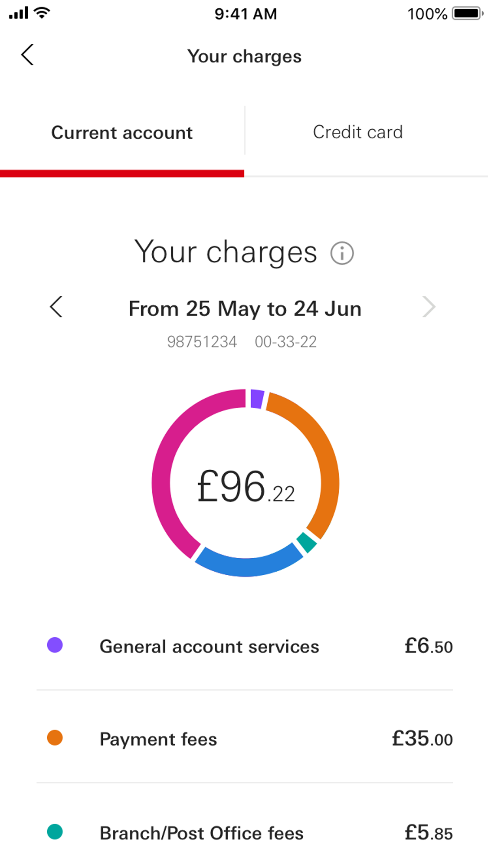The width and height of the screenshot is (488, 868).
Task: Select the Current account tab
Action: pos(122,132)
